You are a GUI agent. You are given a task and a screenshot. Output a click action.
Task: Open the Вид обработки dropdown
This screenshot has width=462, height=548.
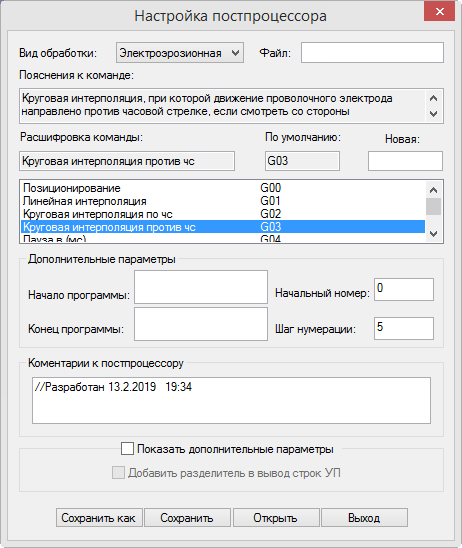[x=180, y=53]
